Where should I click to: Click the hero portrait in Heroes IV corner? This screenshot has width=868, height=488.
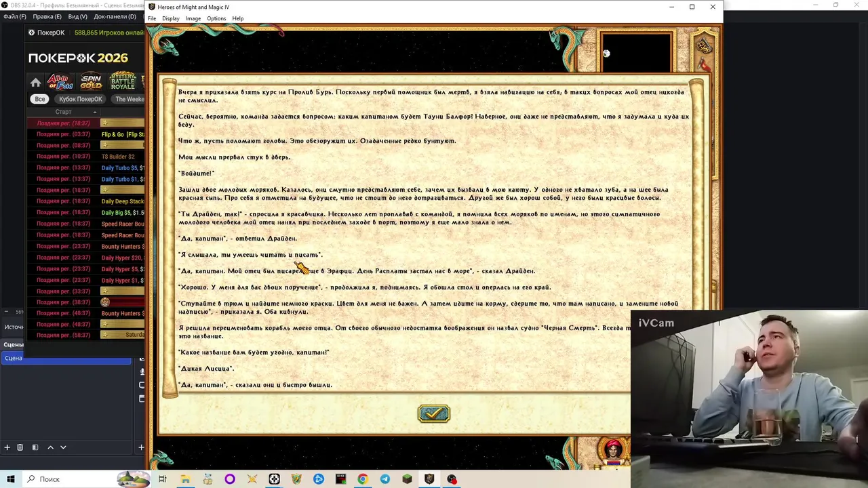click(614, 450)
